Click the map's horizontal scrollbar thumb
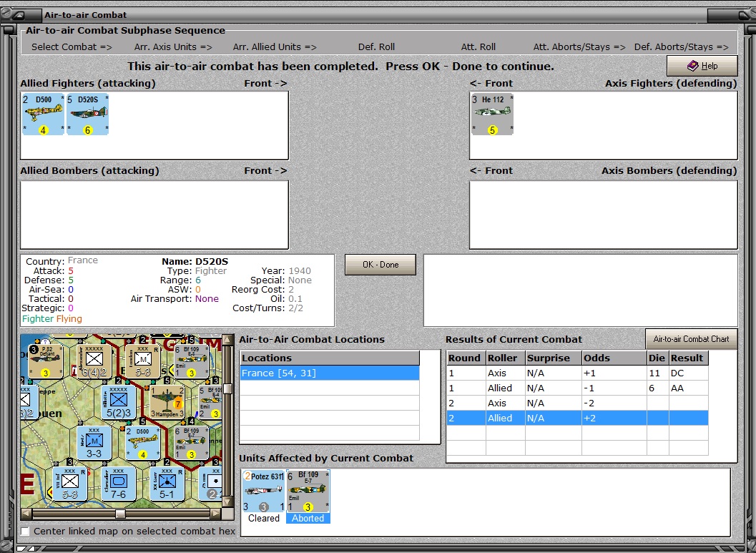 click(x=121, y=514)
